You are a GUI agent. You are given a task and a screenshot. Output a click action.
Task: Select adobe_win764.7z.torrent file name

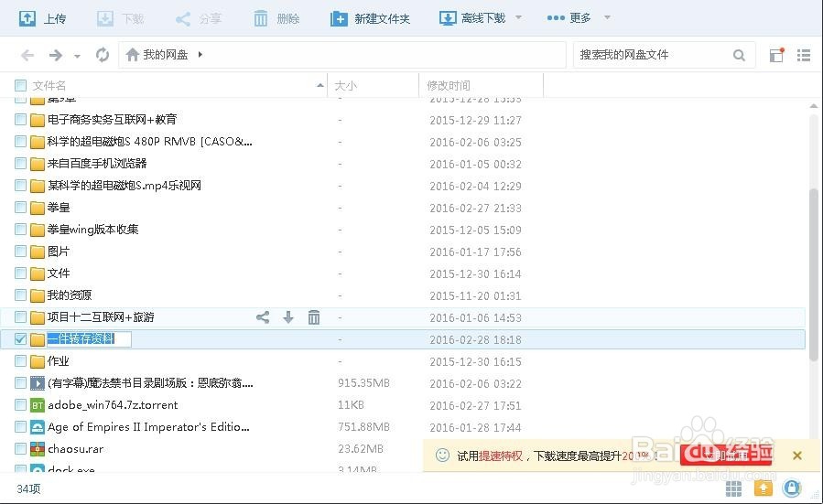coord(113,405)
